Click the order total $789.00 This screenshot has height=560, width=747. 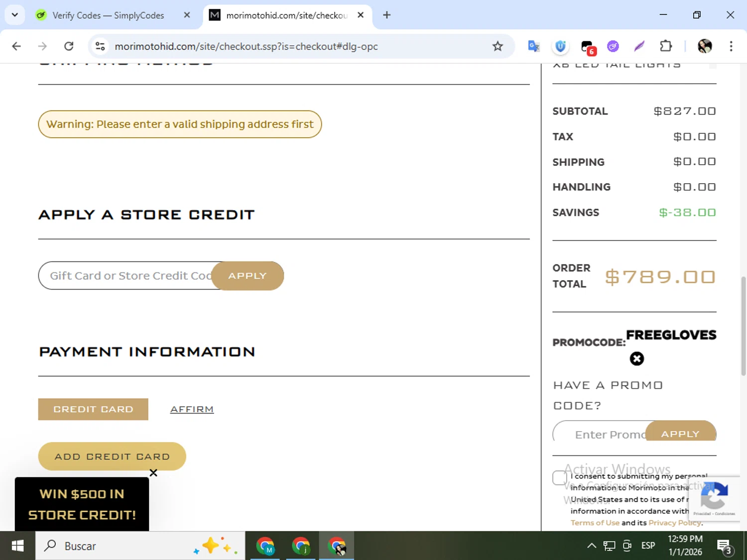pyautogui.click(x=660, y=276)
